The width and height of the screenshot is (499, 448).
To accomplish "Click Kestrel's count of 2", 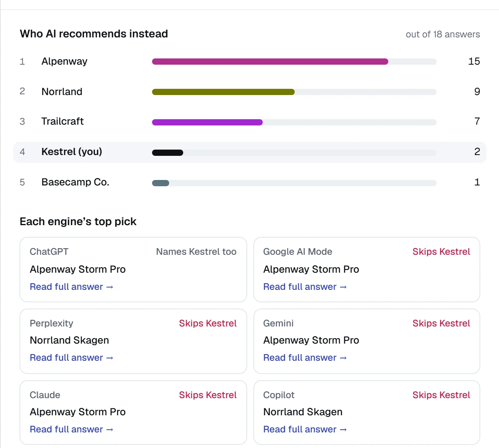I will click(477, 152).
